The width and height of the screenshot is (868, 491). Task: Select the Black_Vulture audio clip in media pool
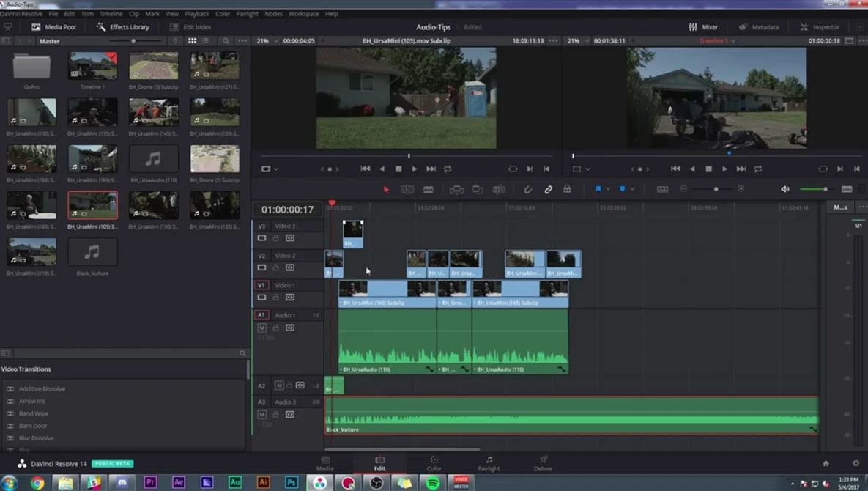coord(92,252)
